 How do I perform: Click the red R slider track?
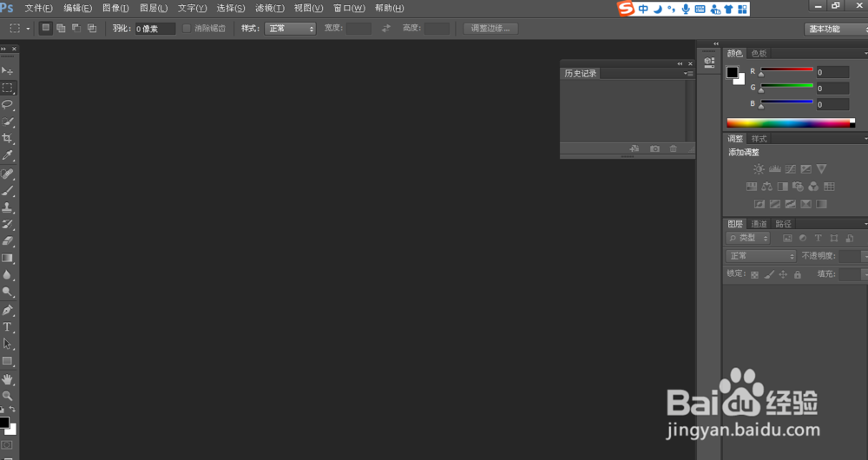[786, 69]
